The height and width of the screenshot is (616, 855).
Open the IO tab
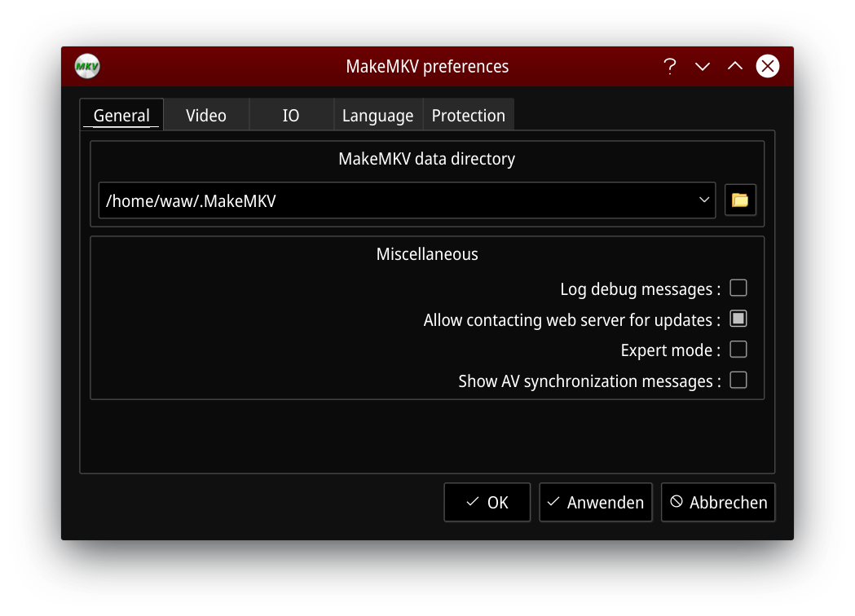coord(291,116)
